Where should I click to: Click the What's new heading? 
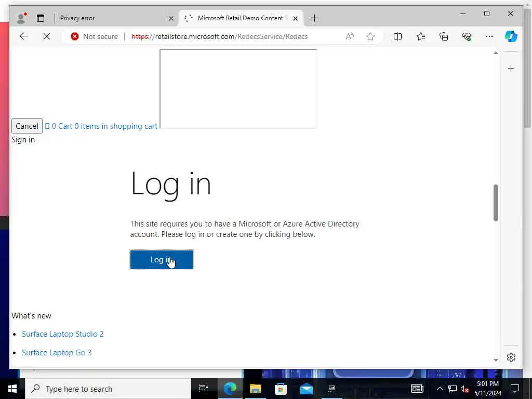click(31, 316)
